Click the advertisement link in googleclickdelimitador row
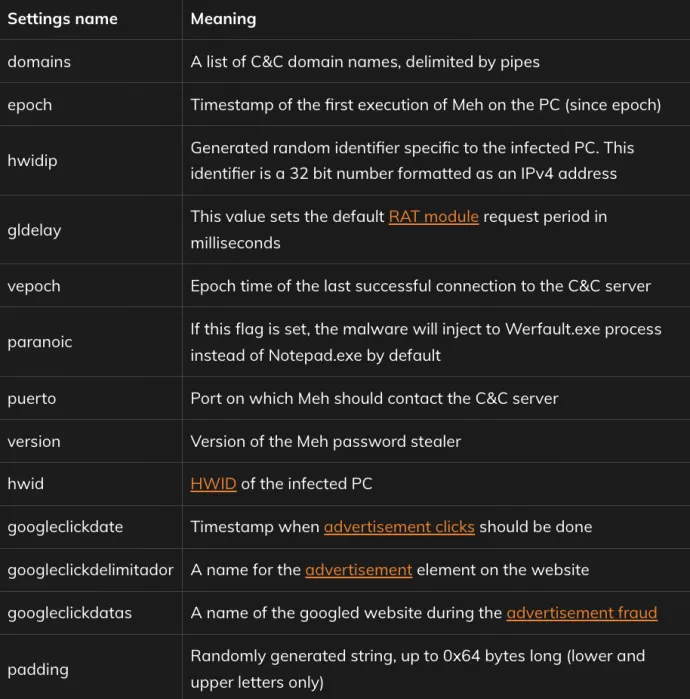690x699 pixels. click(x=358, y=570)
